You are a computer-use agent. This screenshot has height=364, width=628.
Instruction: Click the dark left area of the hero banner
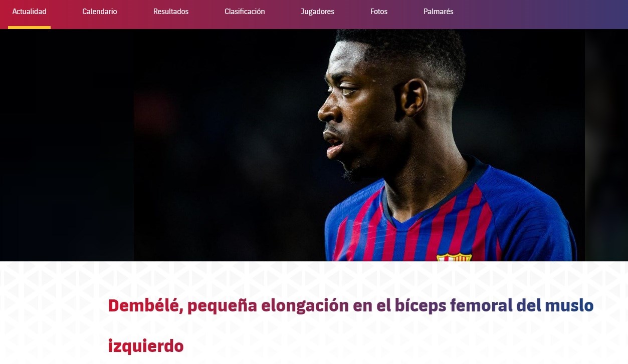(x=67, y=145)
